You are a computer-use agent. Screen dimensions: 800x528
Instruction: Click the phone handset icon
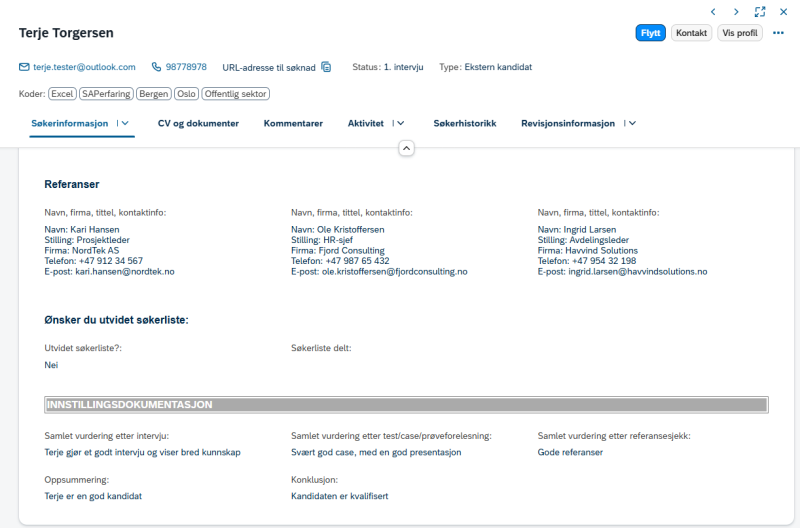click(x=156, y=67)
